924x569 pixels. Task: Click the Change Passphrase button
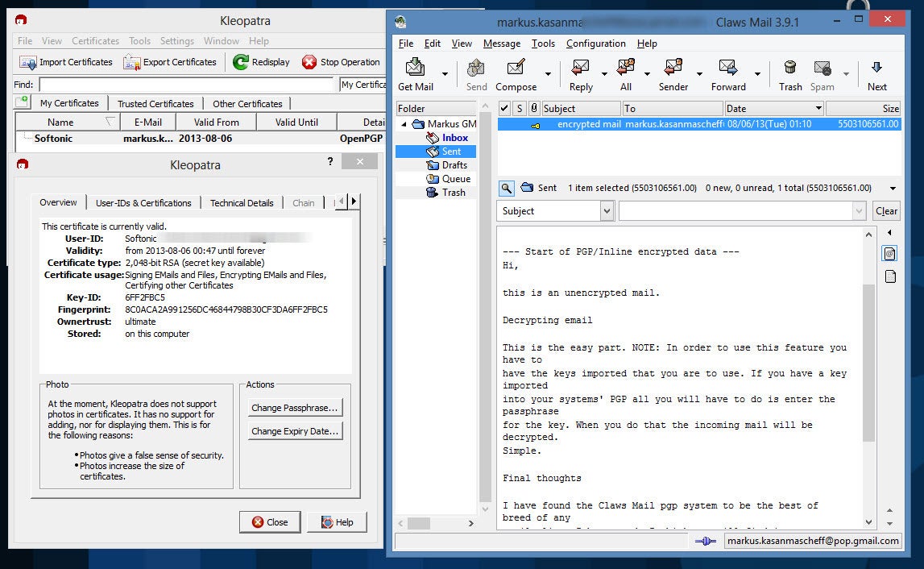[x=294, y=408]
